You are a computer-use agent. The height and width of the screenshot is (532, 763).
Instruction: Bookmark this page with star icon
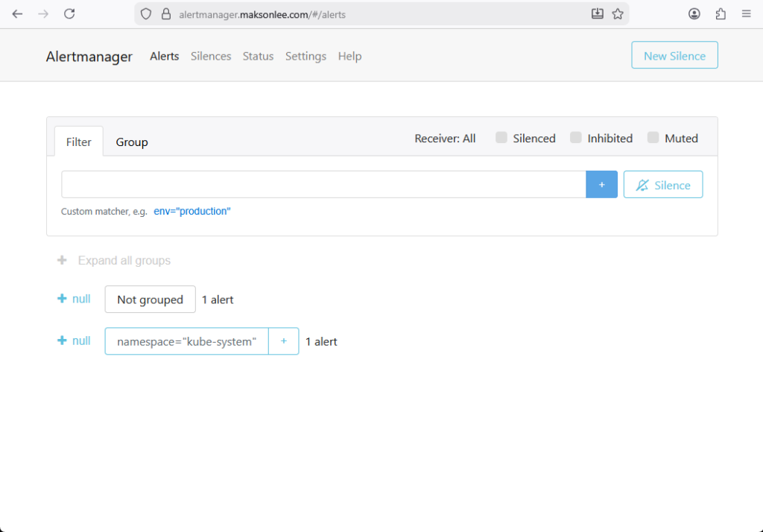pos(618,13)
